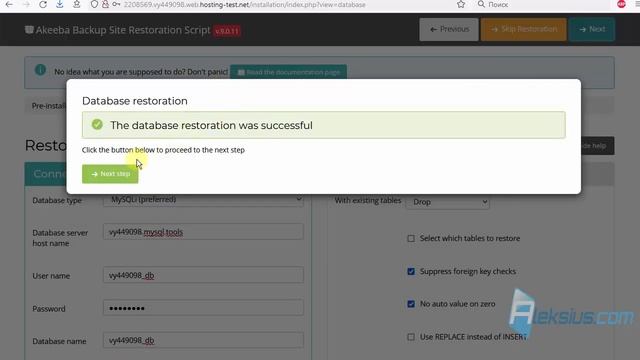Go back with the browser back arrow
640x360 pixels.
point(9,4)
